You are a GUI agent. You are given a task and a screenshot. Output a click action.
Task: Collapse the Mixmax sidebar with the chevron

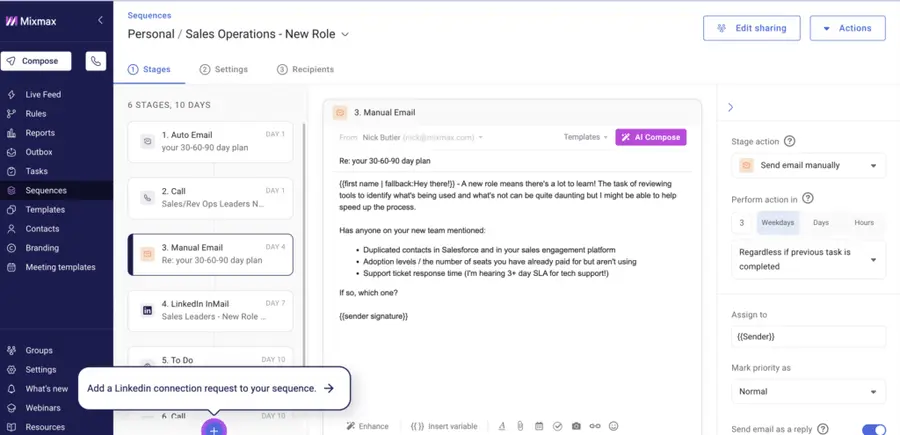[x=100, y=21]
